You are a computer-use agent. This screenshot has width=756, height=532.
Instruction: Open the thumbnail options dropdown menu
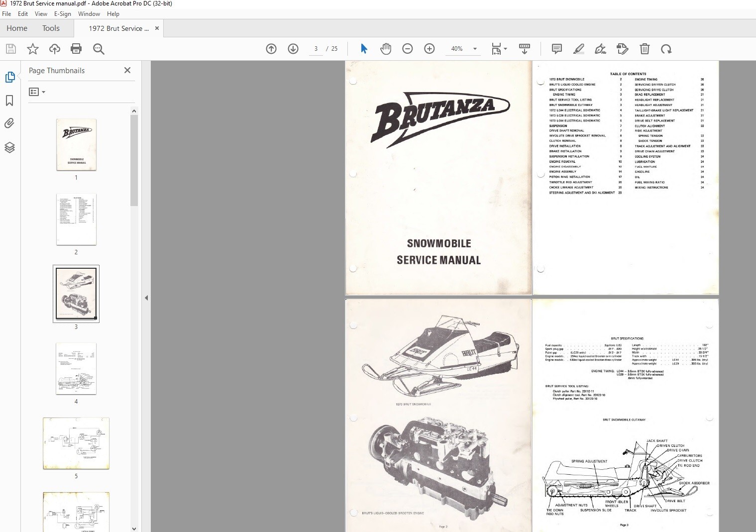[x=37, y=92]
